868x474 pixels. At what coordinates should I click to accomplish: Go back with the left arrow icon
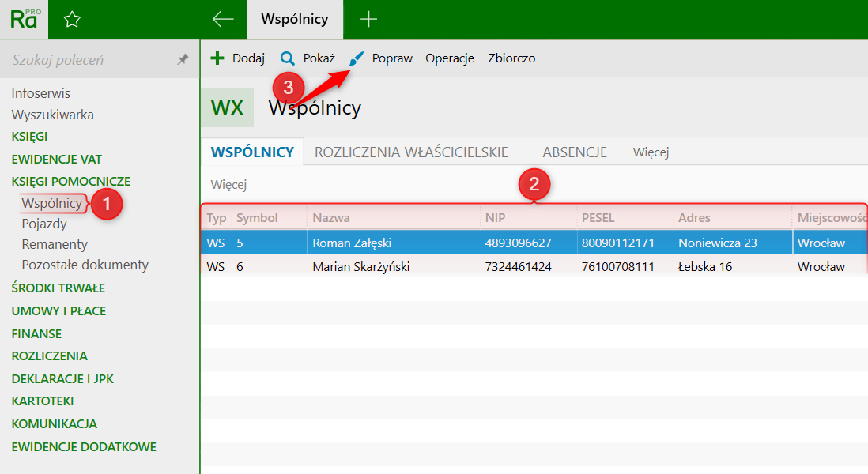click(223, 20)
